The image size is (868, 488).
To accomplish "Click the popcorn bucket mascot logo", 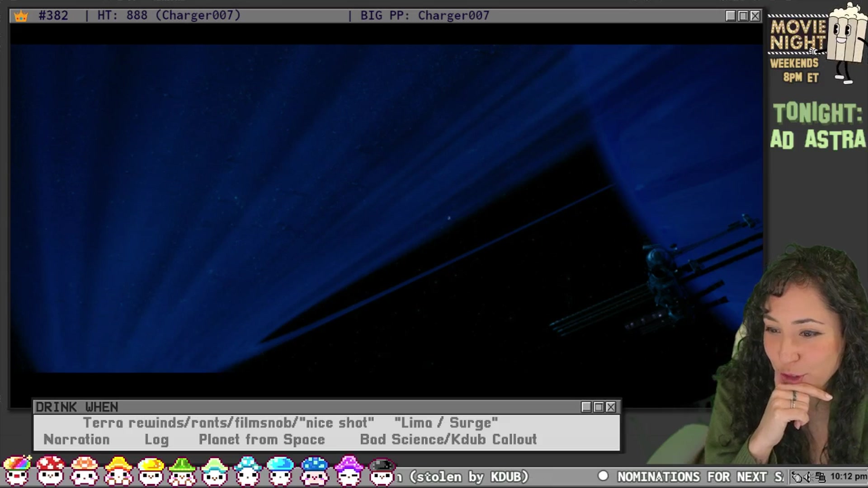I will point(846,43).
